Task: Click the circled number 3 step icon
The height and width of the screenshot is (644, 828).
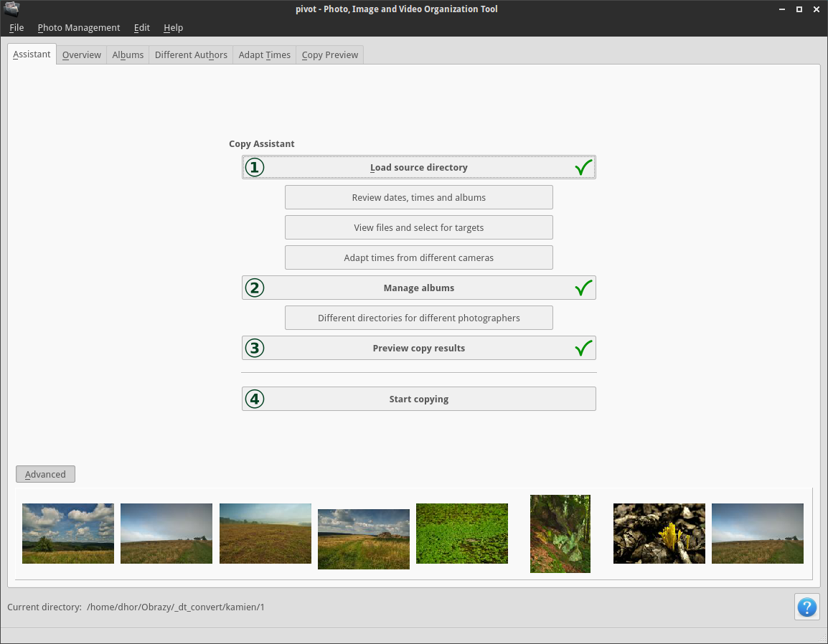Action: pyautogui.click(x=255, y=348)
